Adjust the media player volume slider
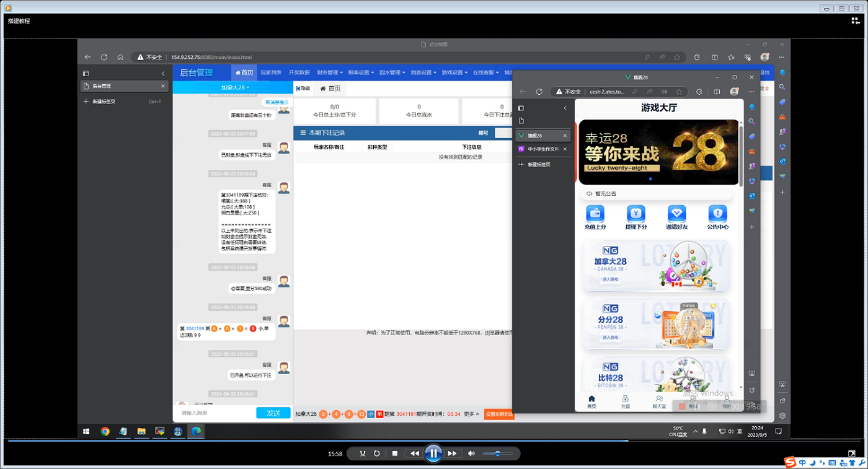Screen dimensions: 868x469 [x=497, y=454]
